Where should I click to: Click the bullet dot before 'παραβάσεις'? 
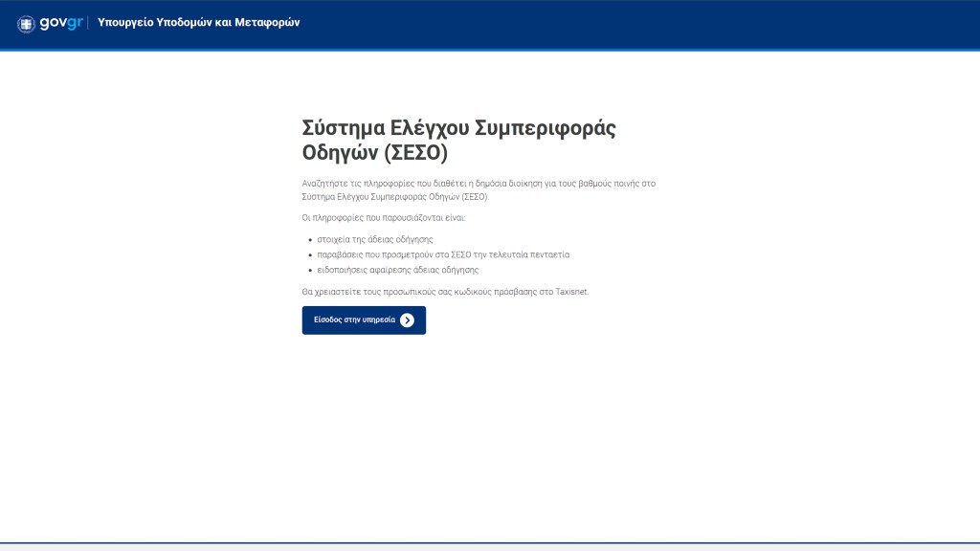pyautogui.click(x=309, y=255)
